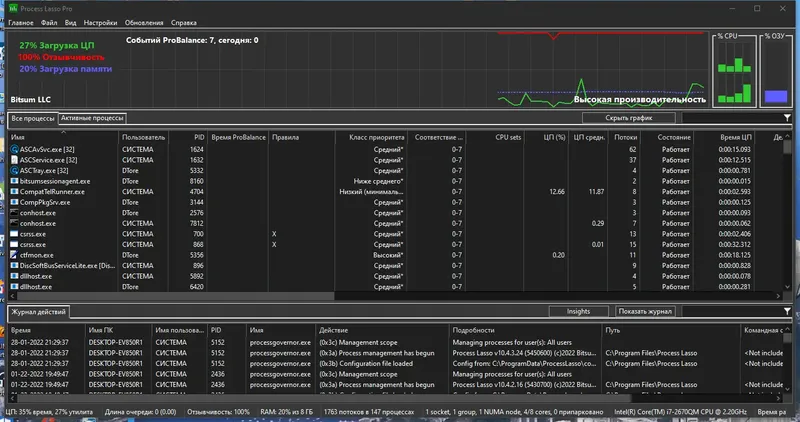Open the Файл menu

tap(49, 23)
